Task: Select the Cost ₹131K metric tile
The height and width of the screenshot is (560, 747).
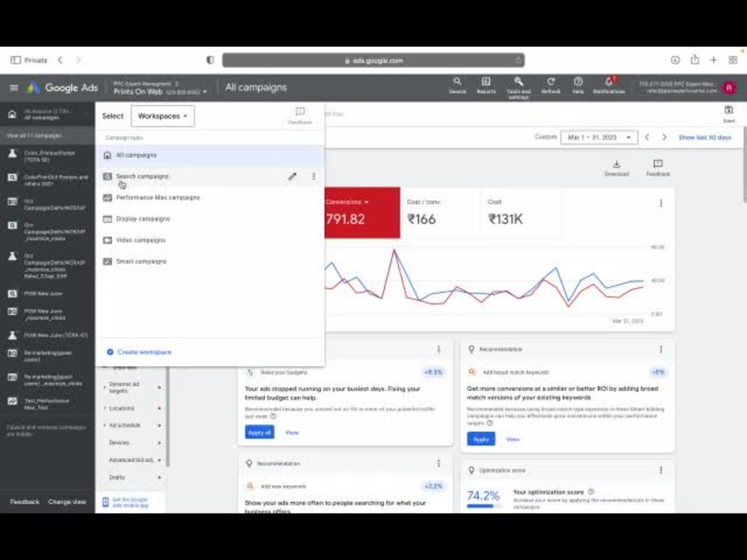Action: click(521, 212)
